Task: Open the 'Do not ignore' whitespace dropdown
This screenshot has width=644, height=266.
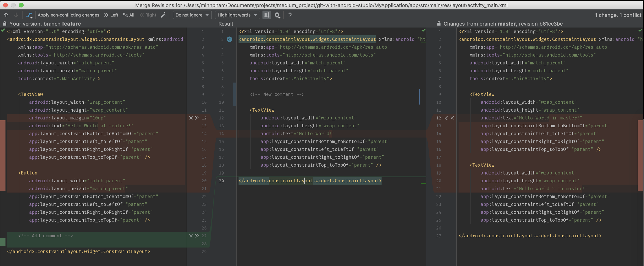Action: pos(192,15)
